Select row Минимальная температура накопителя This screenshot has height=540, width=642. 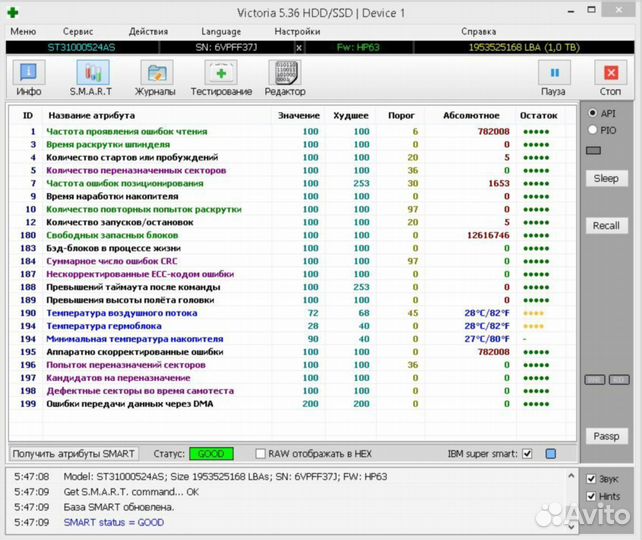(292, 339)
